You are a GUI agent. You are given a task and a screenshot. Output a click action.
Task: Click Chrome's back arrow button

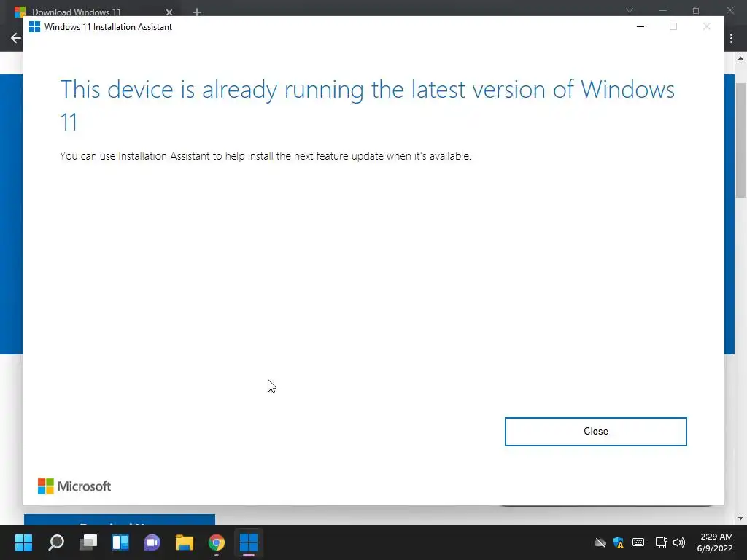pyautogui.click(x=16, y=38)
